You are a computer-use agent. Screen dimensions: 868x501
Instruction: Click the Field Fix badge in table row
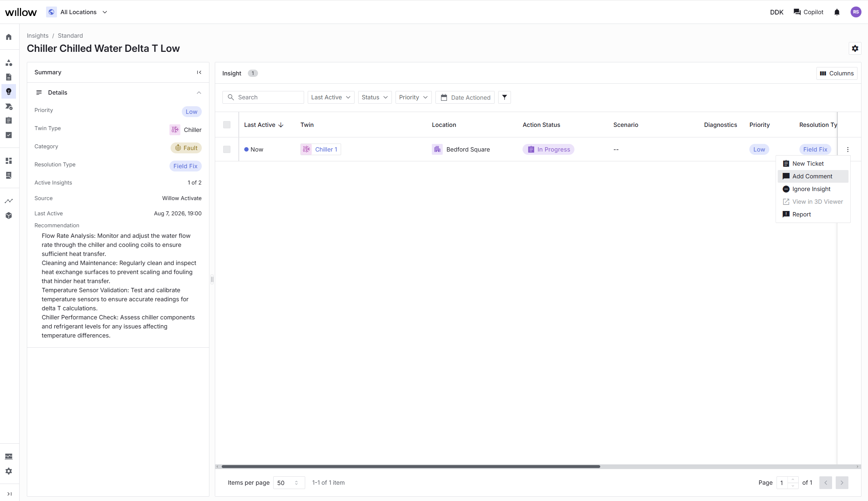[x=815, y=149]
